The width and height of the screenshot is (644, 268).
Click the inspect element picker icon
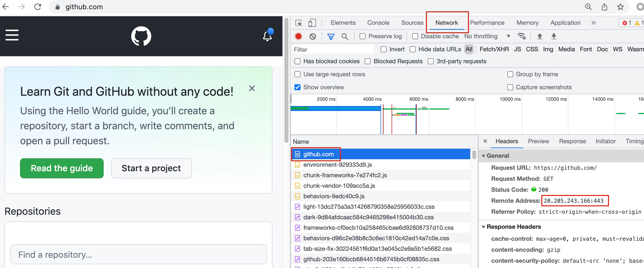pos(298,23)
